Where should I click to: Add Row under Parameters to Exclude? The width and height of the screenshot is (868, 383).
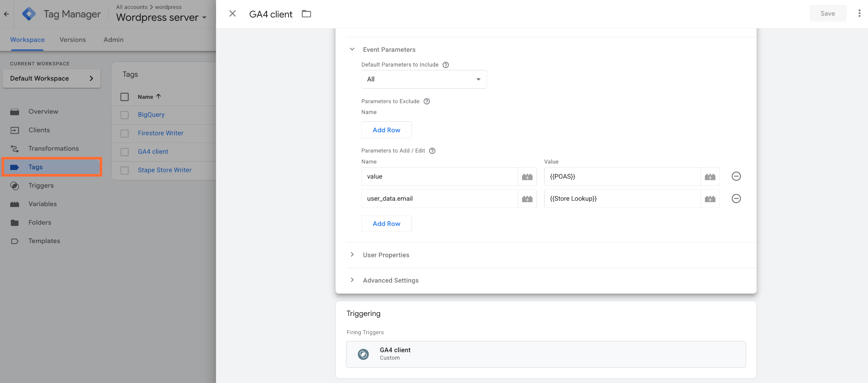(386, 130)
